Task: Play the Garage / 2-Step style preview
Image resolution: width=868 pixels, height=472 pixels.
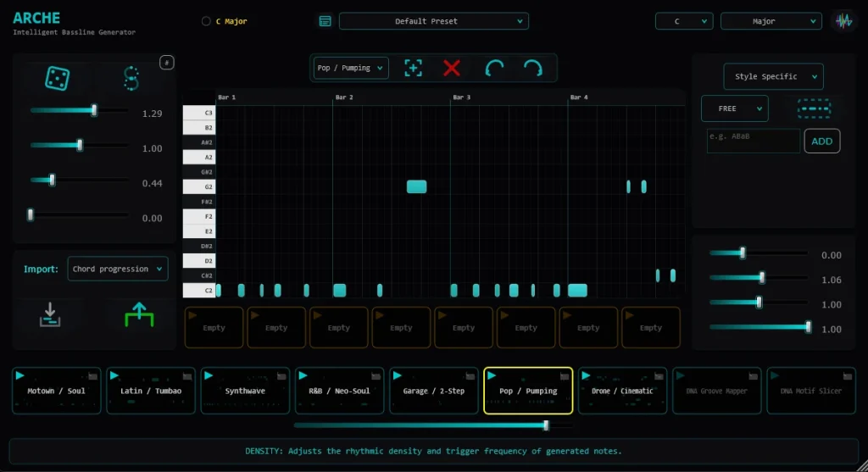Action: (397, 375)
